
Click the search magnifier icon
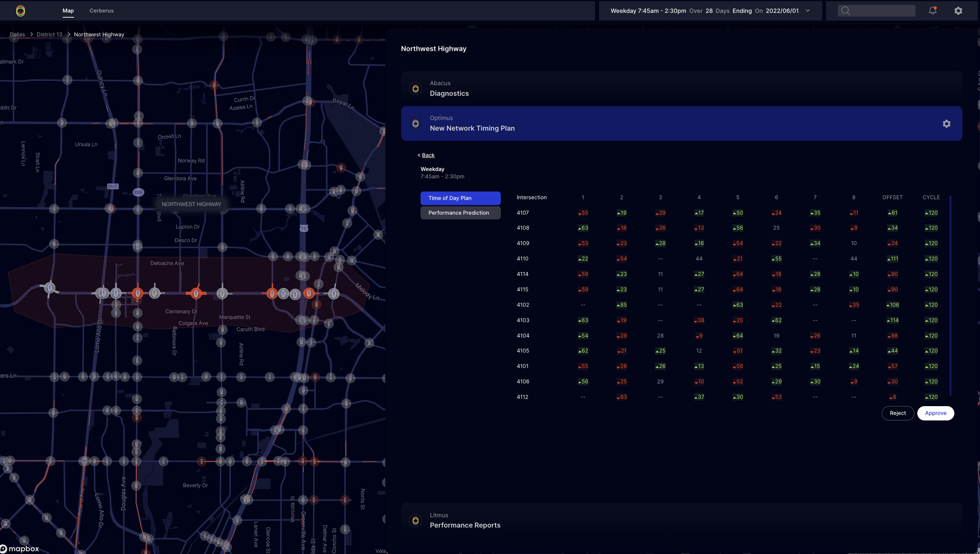pyautogui.click(x=845, y=11)
